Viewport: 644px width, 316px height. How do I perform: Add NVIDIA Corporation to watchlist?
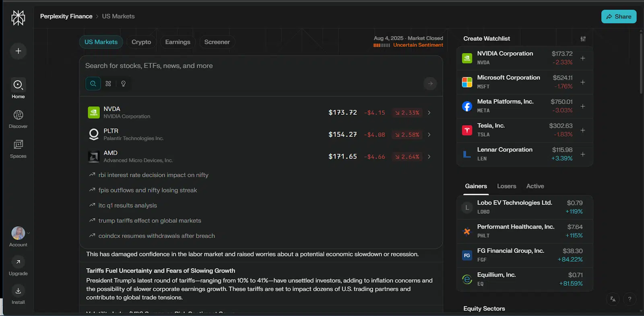(583, 58)
